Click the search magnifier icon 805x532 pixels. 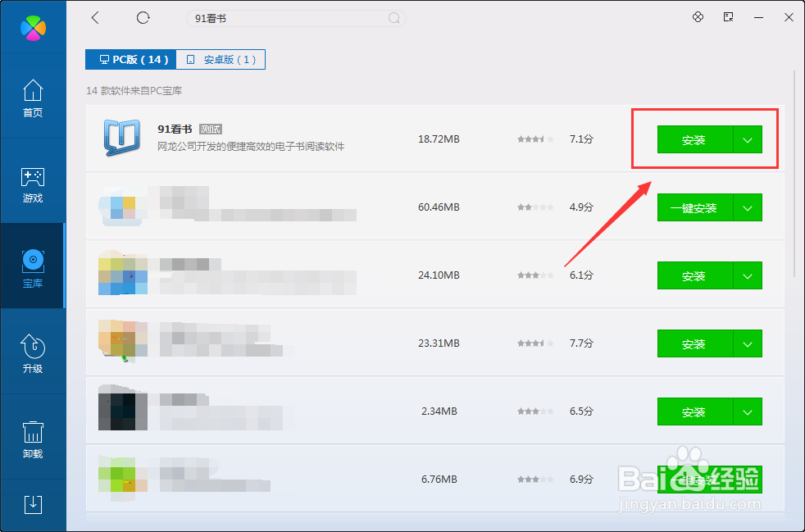pos(393,19)
